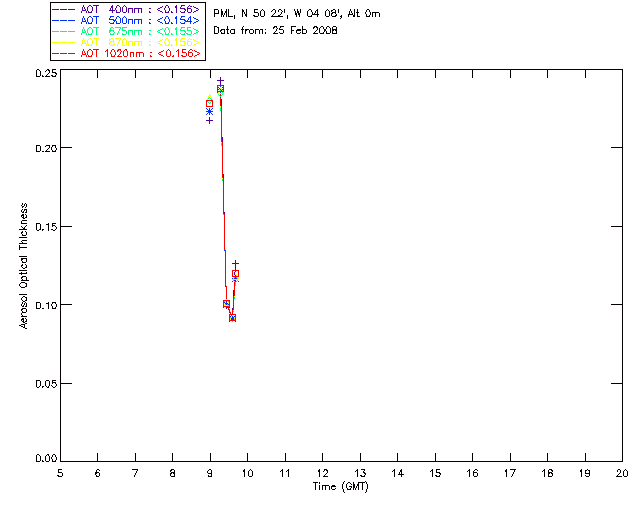Click the x-axis tick label 17
The width and height of the screenshot is (640, 512).
(510, 473)
